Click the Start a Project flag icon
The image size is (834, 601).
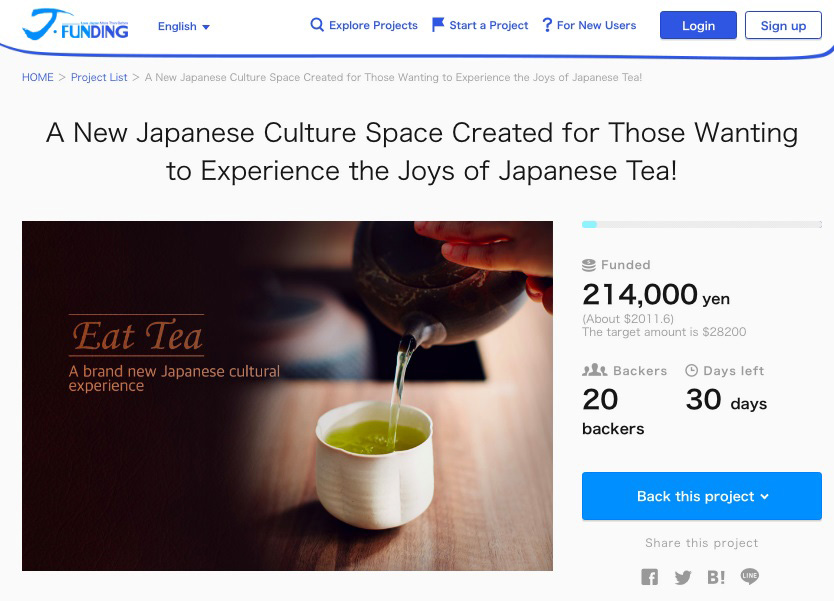[438, 25]
